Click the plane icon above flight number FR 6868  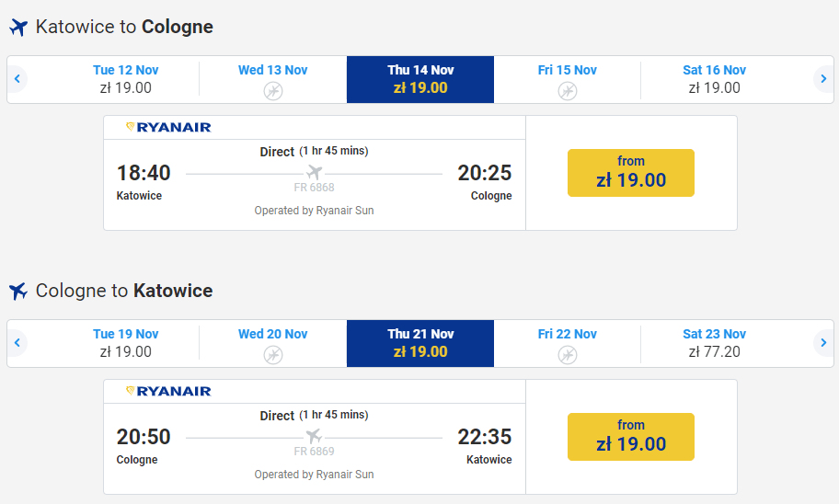click(x=314, y=172)
